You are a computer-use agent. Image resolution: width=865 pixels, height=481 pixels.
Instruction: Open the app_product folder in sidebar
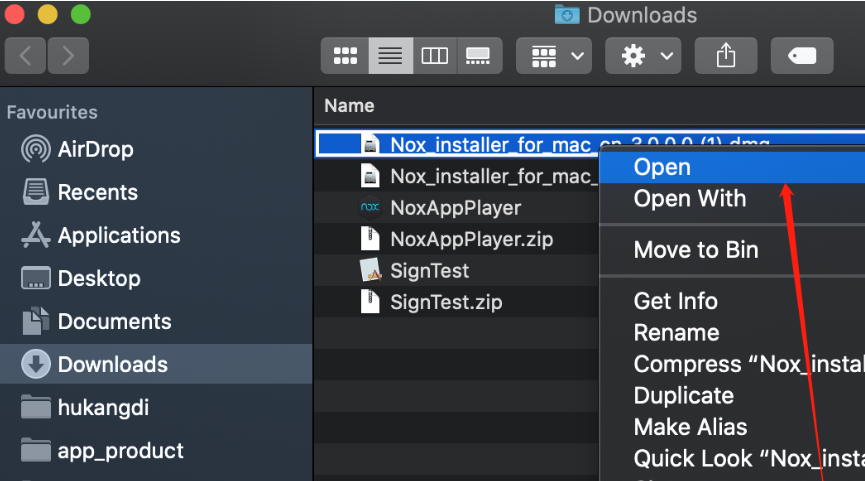(156, 451)
